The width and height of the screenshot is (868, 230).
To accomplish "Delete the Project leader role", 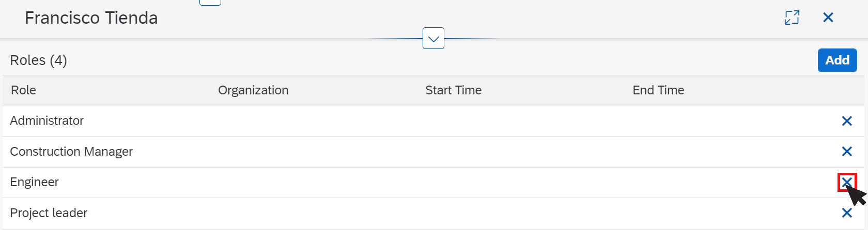I will (x=847, y=212).
